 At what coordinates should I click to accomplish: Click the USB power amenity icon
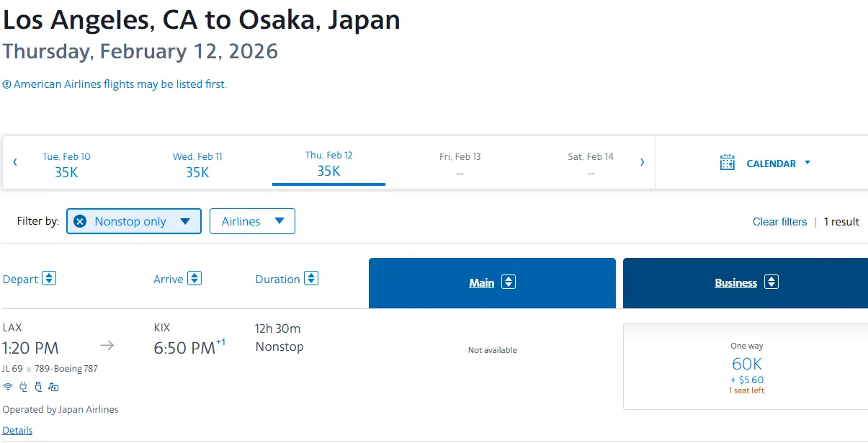pos(38,387)
